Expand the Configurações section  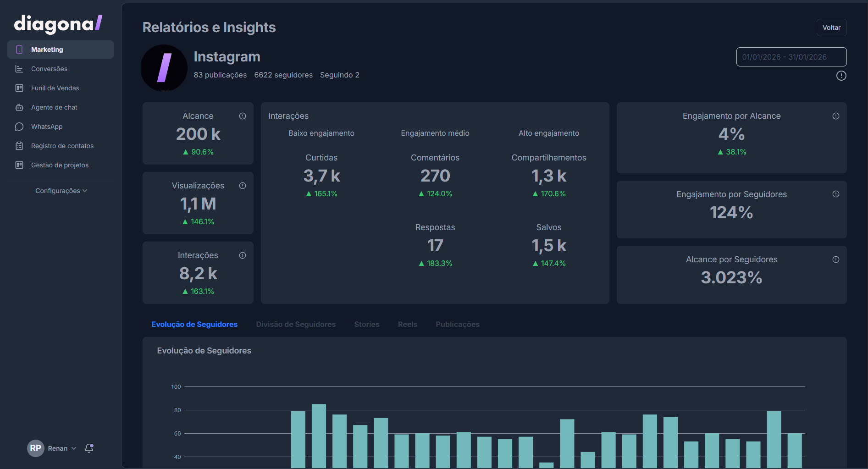click(x=61, y=191)
